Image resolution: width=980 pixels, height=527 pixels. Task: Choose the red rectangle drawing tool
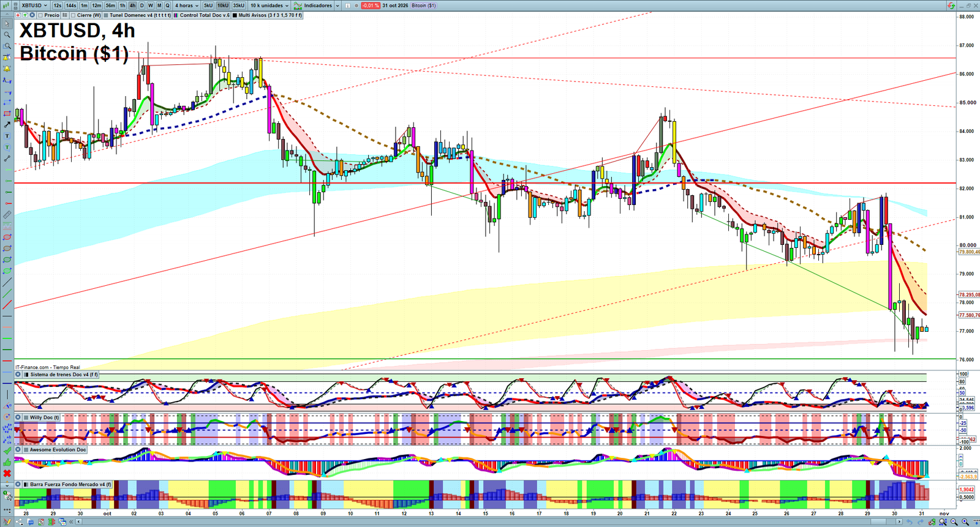pos(7,113)
